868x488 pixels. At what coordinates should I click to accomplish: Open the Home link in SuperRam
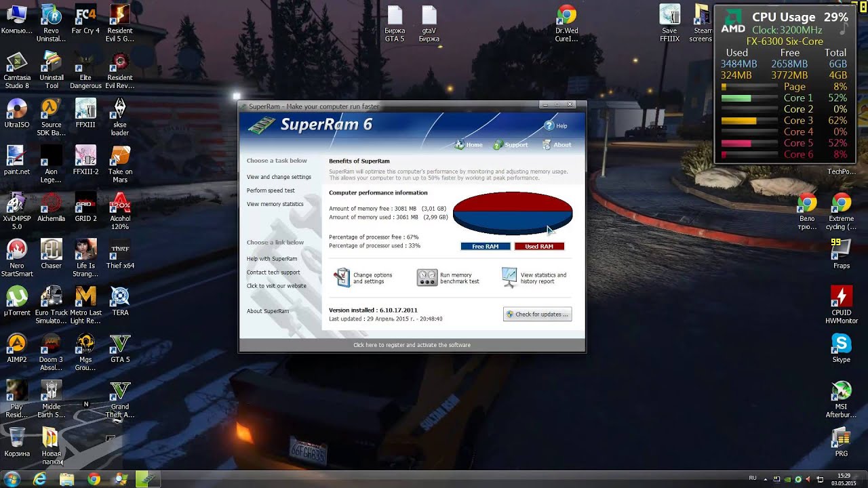click(x=469, y=145)
